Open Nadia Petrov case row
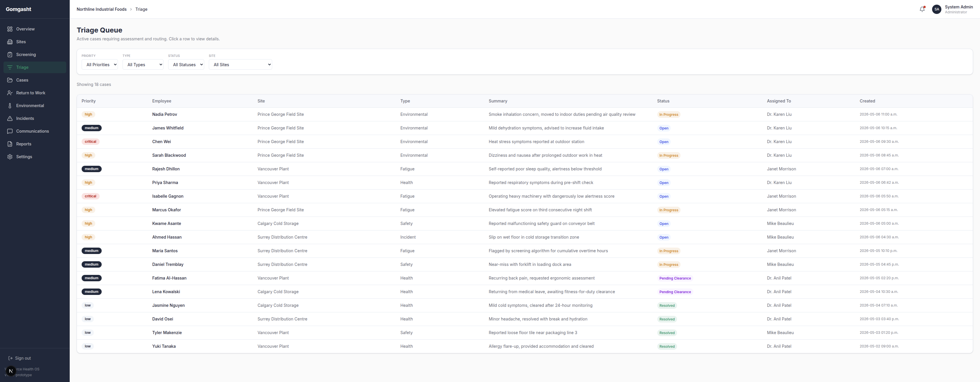Screen dimensions: 980x382 (525, 114)
